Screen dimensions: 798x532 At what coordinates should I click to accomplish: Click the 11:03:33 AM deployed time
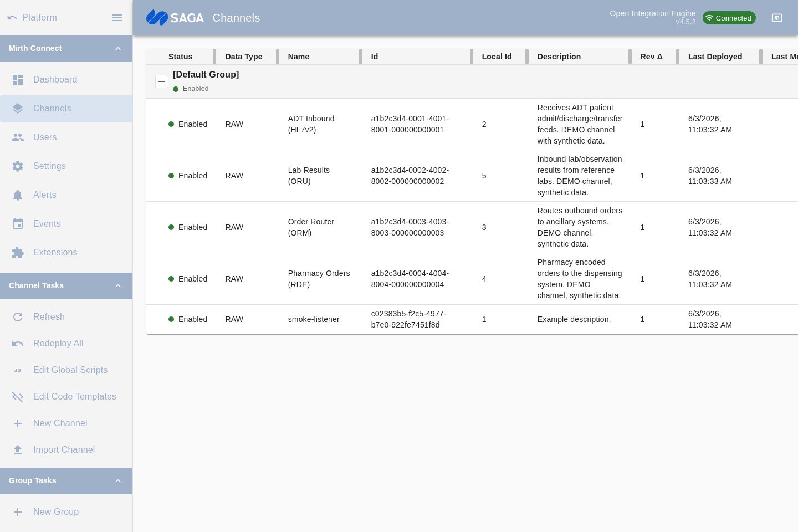[x=710, y=181]
